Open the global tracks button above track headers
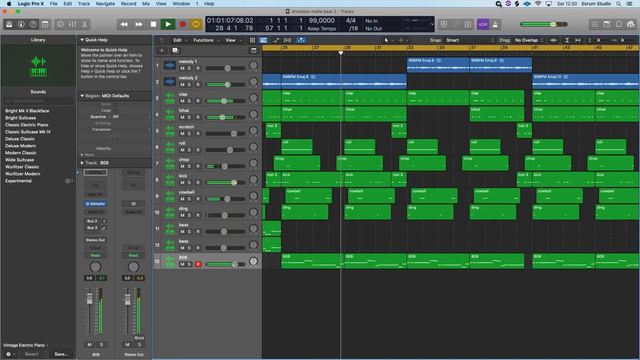Image resolution: width=640 pixels, height=360 pixels. (x=253, y=51)
